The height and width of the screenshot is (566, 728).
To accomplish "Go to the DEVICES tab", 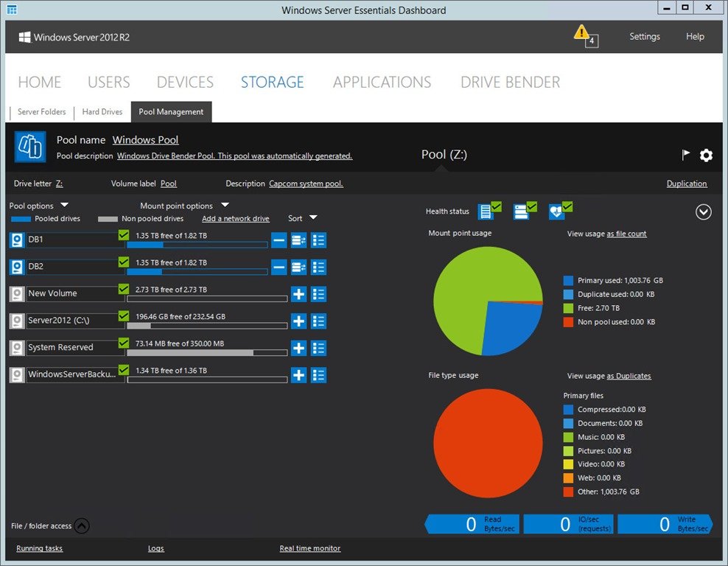I will tap(185, 83).
